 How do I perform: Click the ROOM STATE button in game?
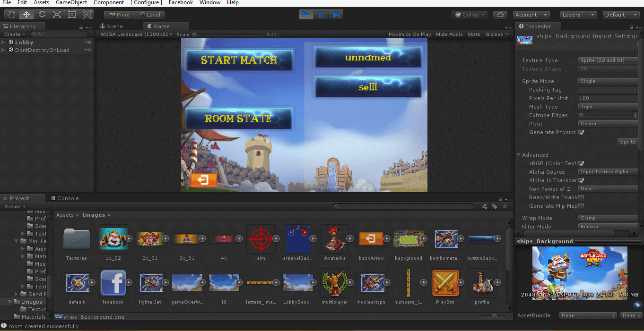[238, 119]
